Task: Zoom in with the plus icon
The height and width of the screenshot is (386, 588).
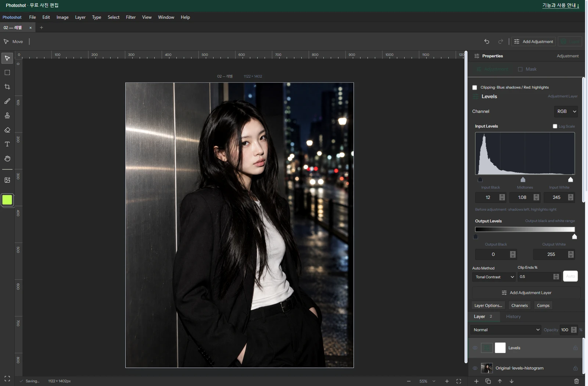Action: [x=447, y=381]
